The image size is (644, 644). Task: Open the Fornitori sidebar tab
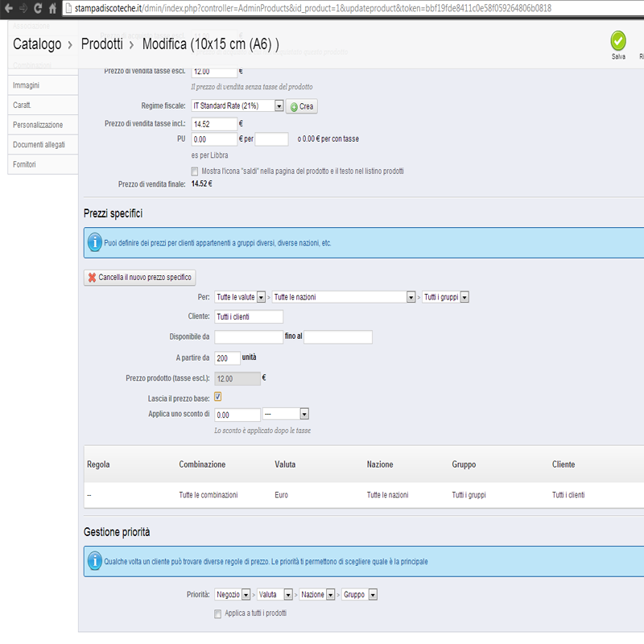pyautogui.click(x=43, y=164)
